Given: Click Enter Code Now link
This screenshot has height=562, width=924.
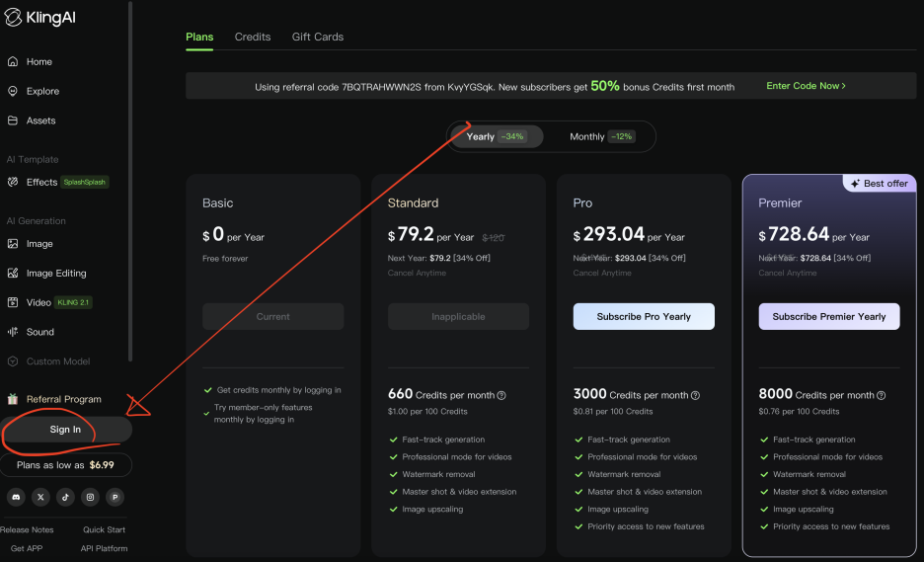Looking at the screenshot, I should [x=807, y=86].
